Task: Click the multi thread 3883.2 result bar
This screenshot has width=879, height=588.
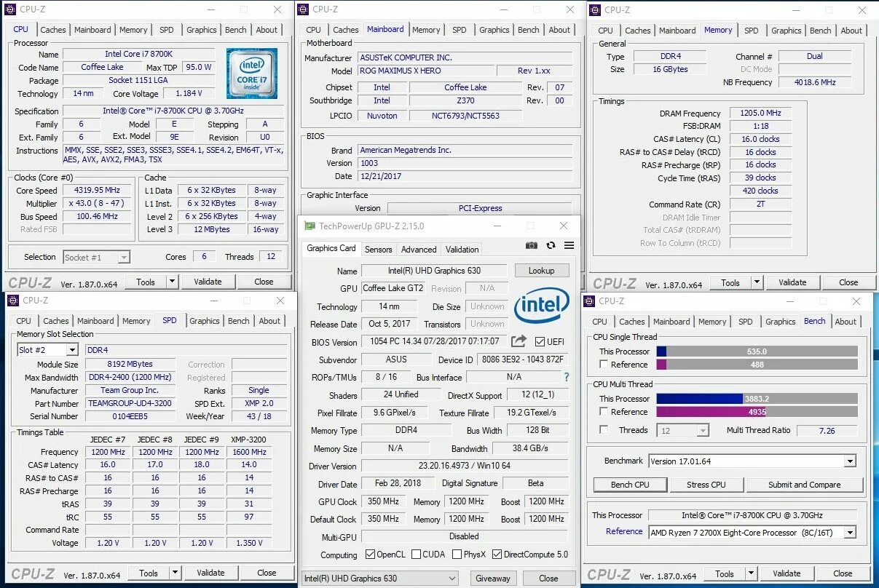Action: tap(757, 399)
